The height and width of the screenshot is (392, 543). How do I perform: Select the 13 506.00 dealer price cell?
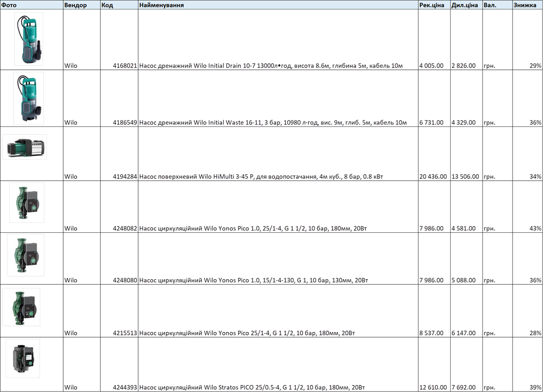[465, 177]
